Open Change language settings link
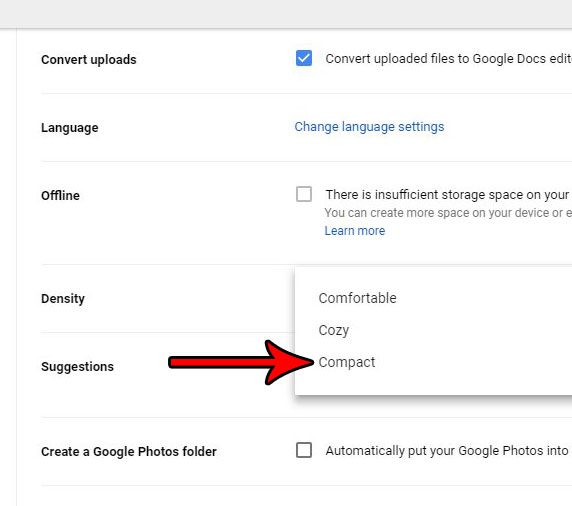The height and width of the screenshot is (506, 572). pos(369,127)
